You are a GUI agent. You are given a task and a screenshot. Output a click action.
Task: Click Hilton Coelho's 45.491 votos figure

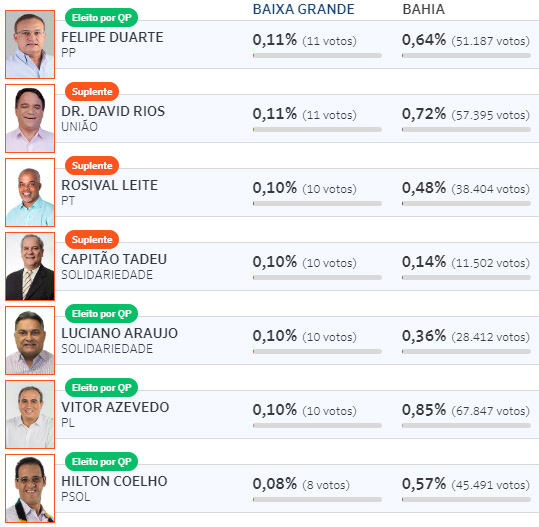click(x=491, y=485)
